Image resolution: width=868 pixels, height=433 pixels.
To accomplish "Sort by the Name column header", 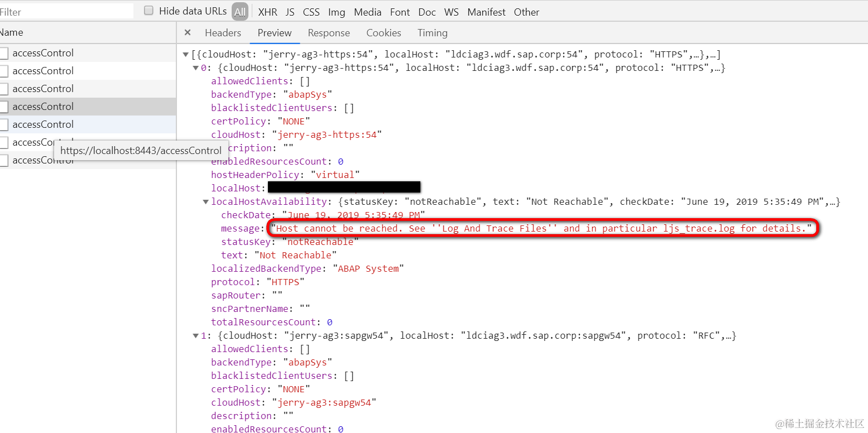I will [x=88, y=33].
